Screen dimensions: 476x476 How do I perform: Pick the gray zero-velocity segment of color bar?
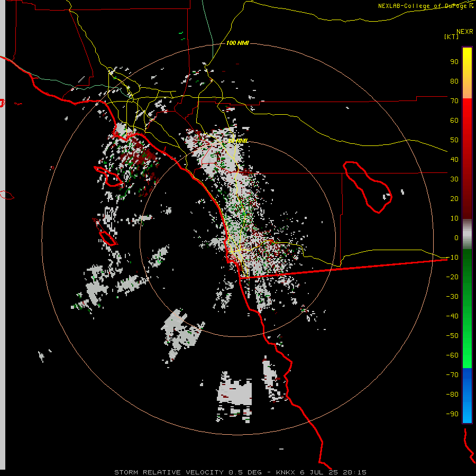point(467,234)
